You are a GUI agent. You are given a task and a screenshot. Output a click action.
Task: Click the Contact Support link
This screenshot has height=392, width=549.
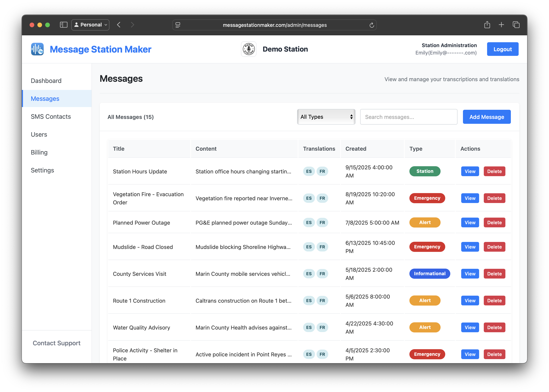(56, 343)
